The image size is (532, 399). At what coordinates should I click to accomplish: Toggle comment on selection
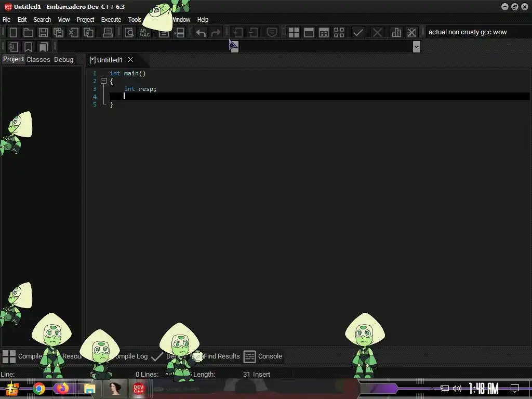coord(272,33)
